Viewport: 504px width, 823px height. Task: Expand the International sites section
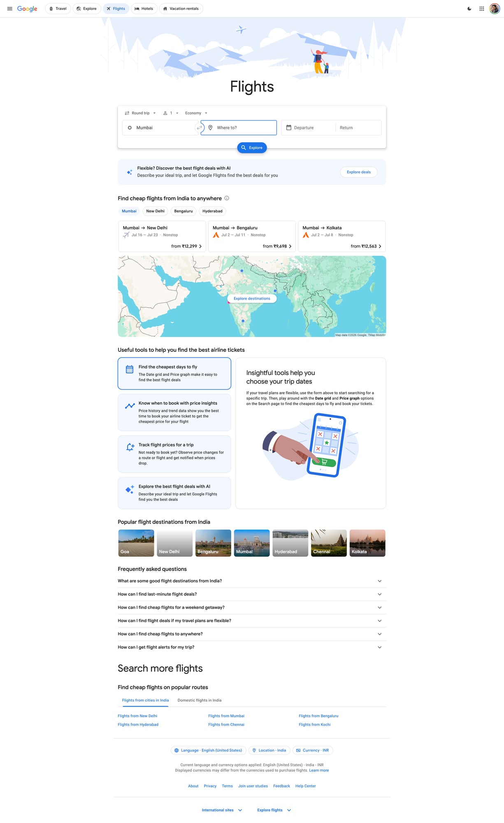point(222,810)
